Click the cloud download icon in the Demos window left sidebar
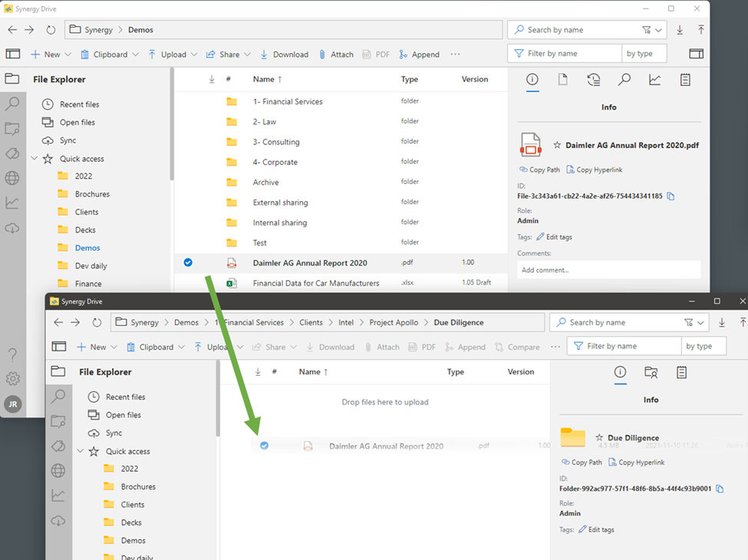The width and height of the screenshot is (748, 560). 12,228
